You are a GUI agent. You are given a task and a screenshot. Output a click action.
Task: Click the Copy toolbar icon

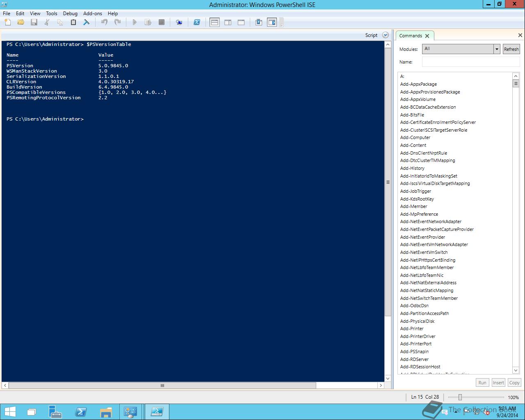coord(60,22)
